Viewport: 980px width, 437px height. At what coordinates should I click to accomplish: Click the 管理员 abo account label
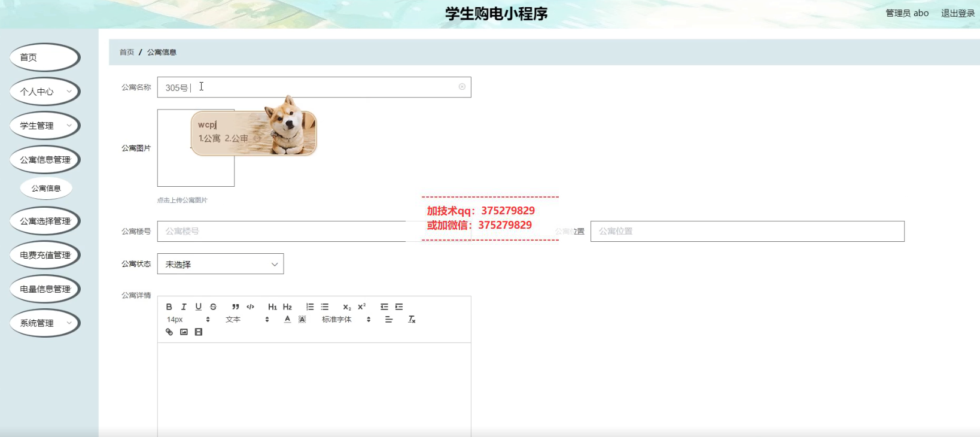point(907,13)
